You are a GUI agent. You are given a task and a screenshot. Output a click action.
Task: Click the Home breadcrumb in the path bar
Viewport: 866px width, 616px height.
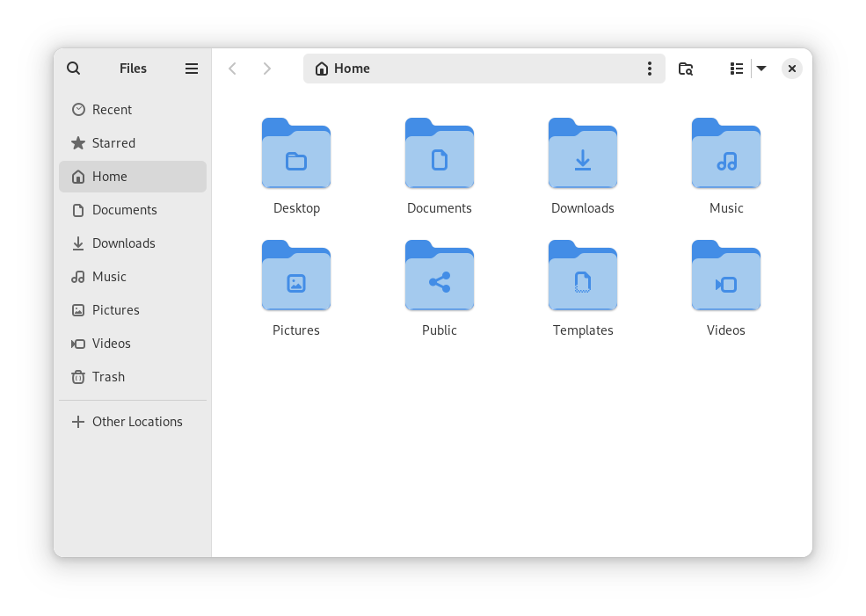tap(342, 68)
